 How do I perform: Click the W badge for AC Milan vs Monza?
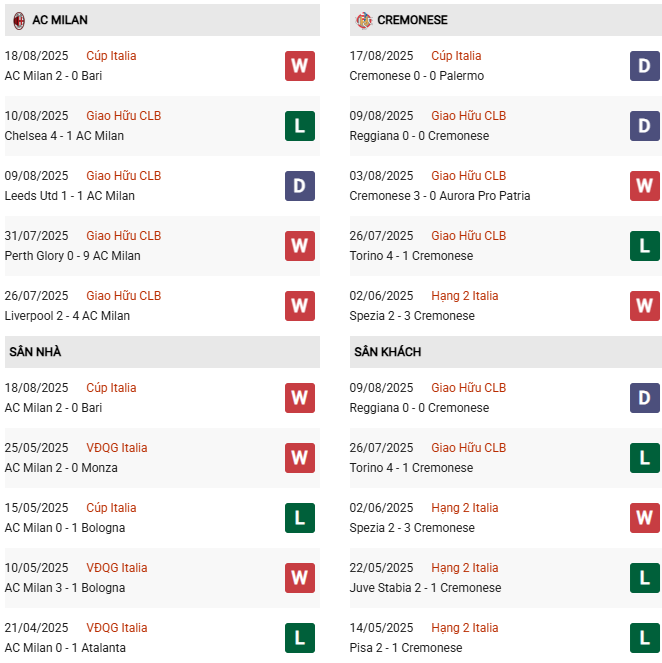(x=299, y=458)
